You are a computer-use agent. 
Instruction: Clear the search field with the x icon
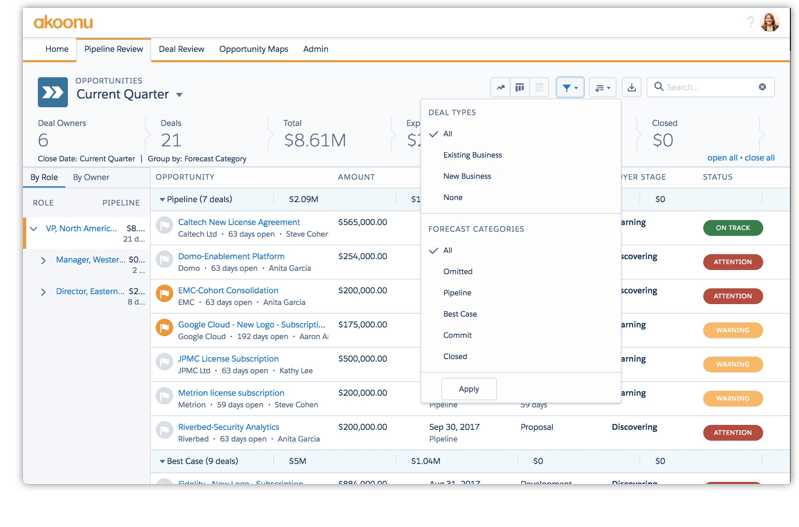[762, 87]
